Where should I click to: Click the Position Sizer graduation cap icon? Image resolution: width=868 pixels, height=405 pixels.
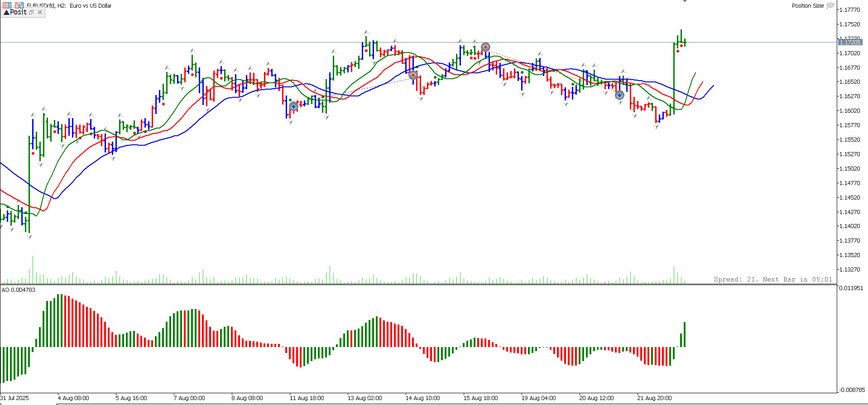[830, 5]
